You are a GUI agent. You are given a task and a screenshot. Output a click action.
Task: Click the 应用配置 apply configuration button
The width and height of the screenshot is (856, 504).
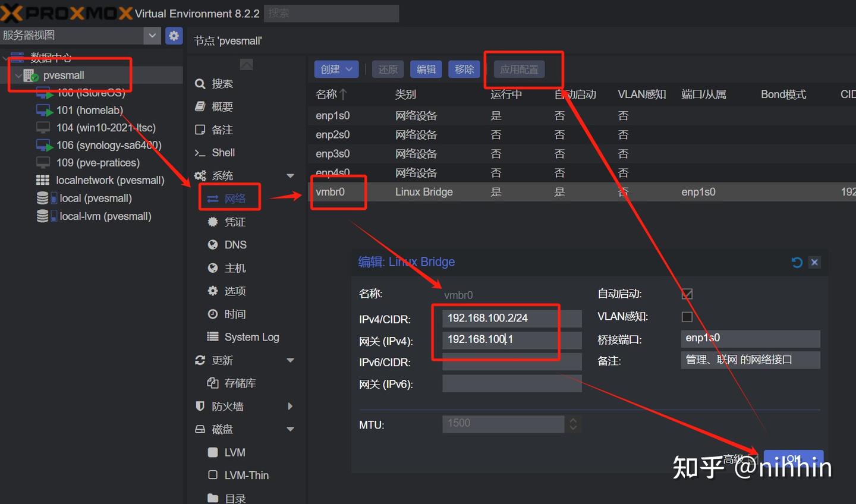click(x=519, y=70)
